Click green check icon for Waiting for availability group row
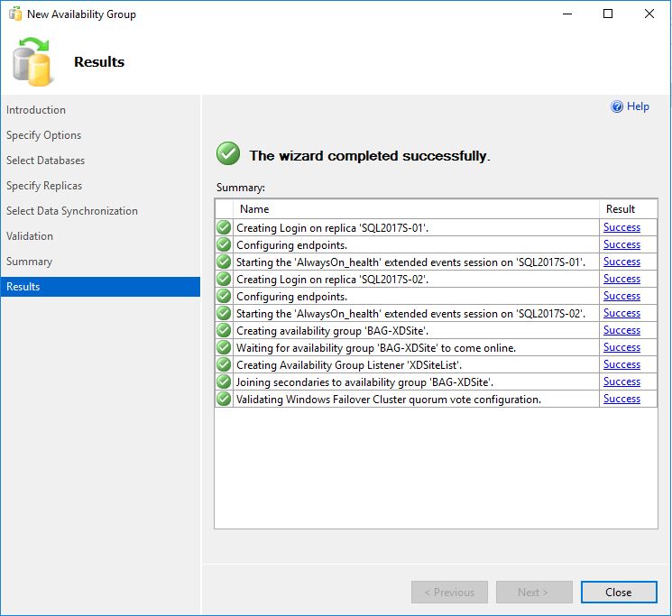Viewport: 672px width, 616px height. tap(224, 347)
